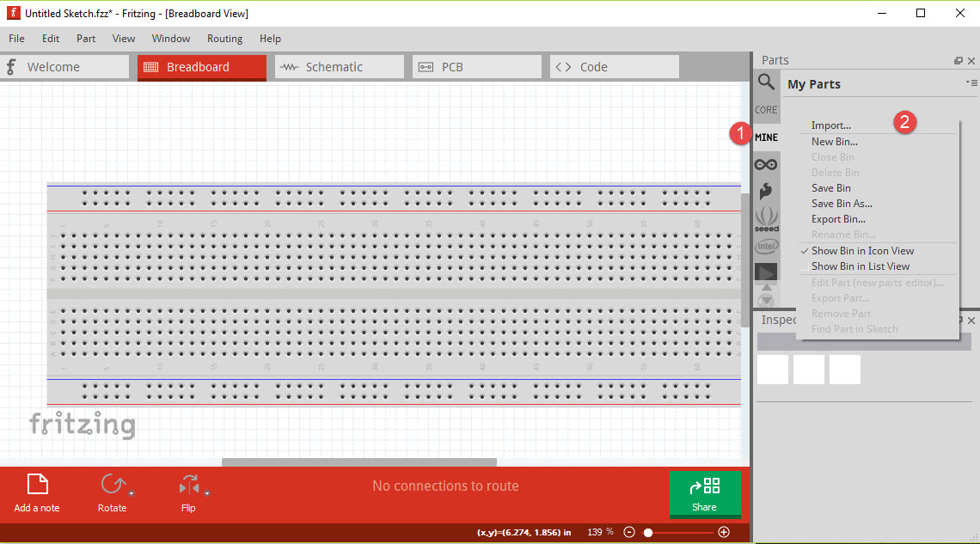Open the Intel parts bin
Image resolution: width=980 pixels, height=544 pixels.
point(766,247)
